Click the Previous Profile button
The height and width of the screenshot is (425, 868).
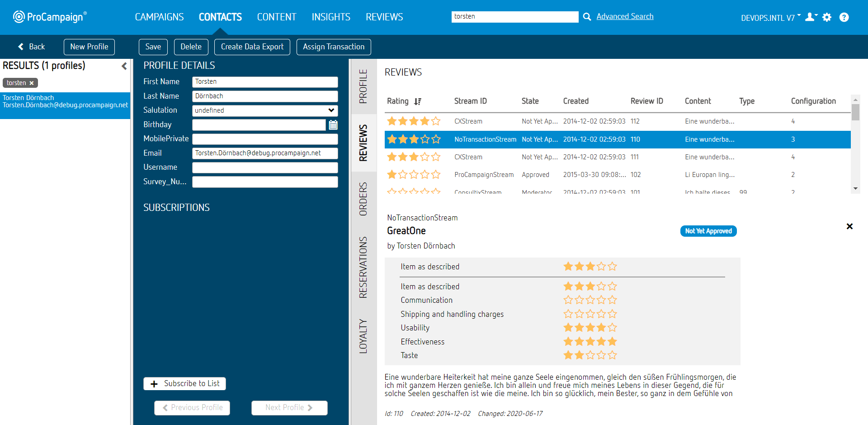tap(192, 408)
